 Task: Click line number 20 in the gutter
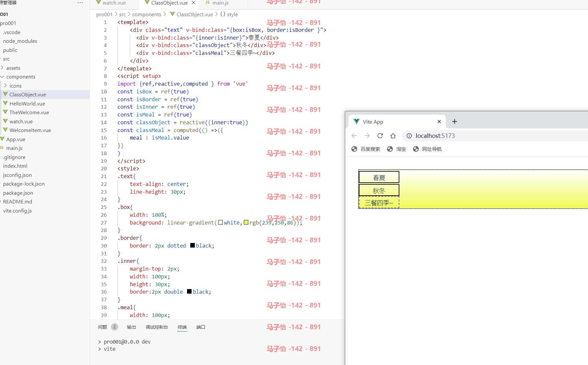[x=104, y=168]
